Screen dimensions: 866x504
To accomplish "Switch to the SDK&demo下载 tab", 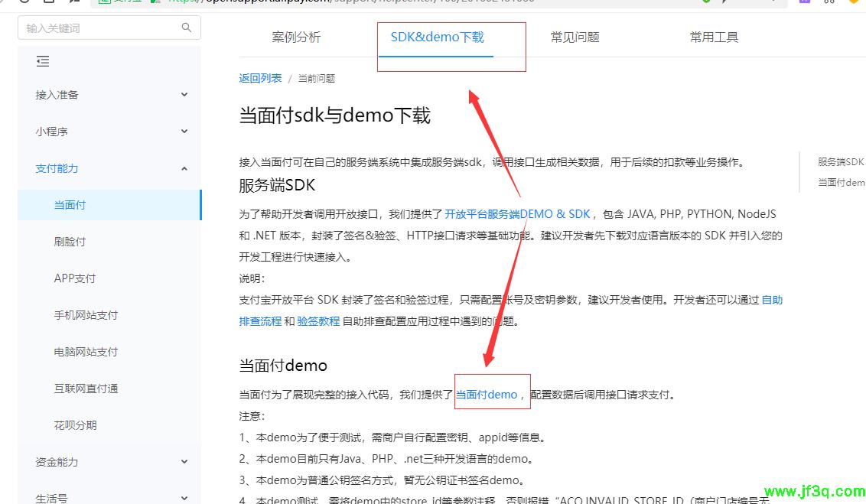I will pos(437,37).
